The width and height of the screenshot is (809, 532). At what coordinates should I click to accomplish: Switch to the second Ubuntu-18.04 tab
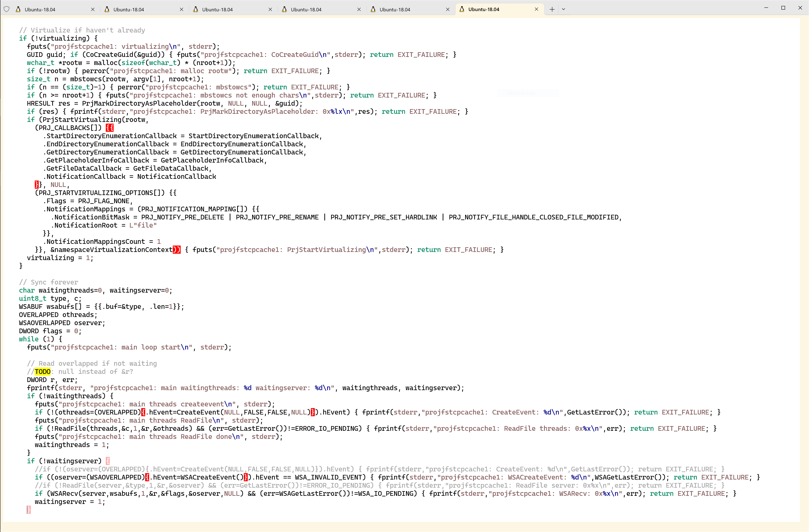pos(128,10)
